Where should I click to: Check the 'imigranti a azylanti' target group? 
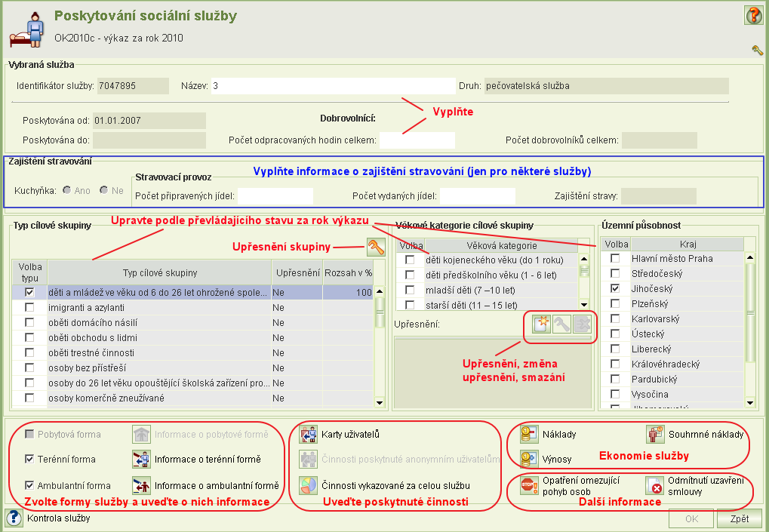coord(29,307)
